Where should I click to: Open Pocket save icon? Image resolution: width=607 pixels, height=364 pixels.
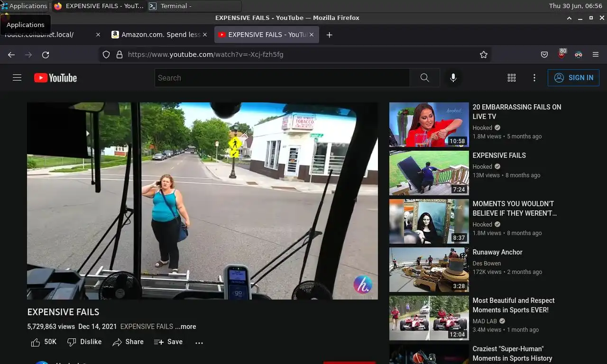[544, 55]
